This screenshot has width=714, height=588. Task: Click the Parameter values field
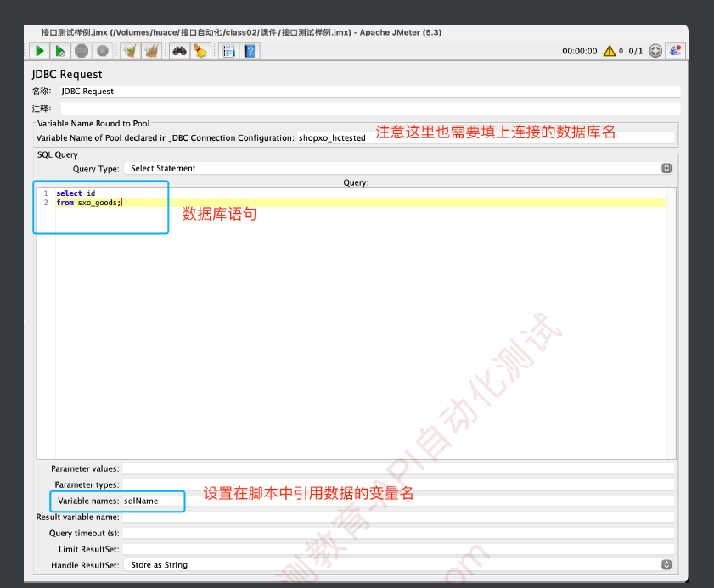pyautogui.click(x=398, y=468)
